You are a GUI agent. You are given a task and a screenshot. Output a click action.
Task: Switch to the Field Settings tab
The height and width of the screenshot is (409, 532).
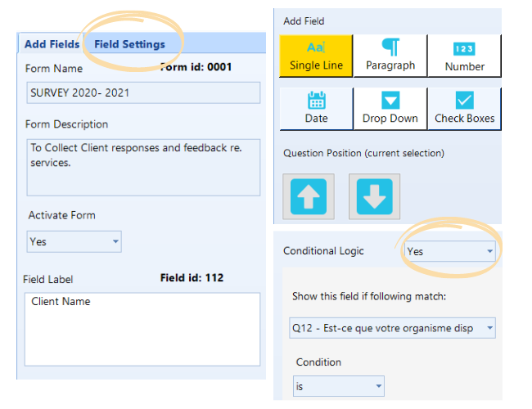pos(129,44)
